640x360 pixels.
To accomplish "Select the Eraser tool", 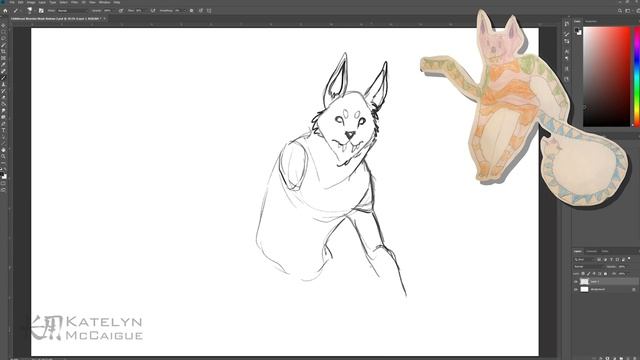I will click(4, 97).
